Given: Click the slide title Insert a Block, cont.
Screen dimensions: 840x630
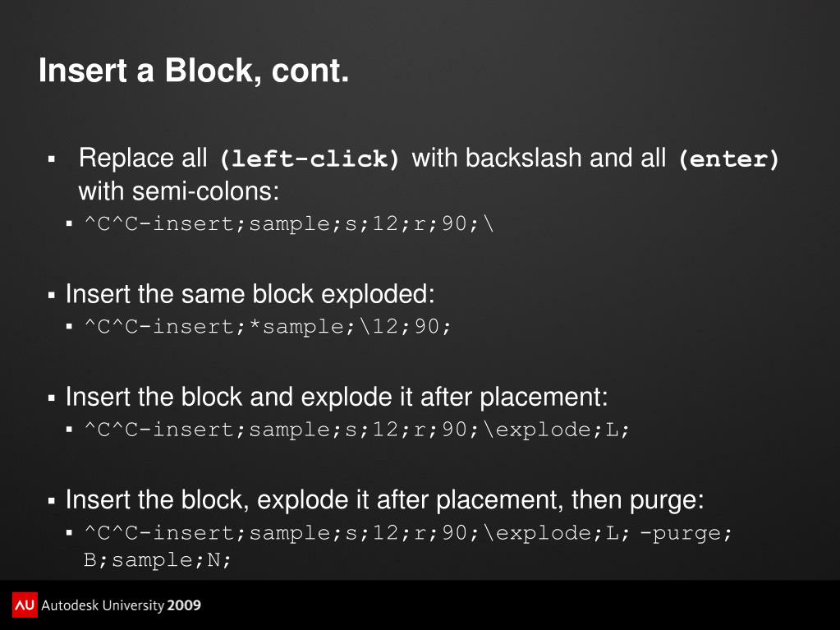Looking at the screenshot, I should 194,70.
